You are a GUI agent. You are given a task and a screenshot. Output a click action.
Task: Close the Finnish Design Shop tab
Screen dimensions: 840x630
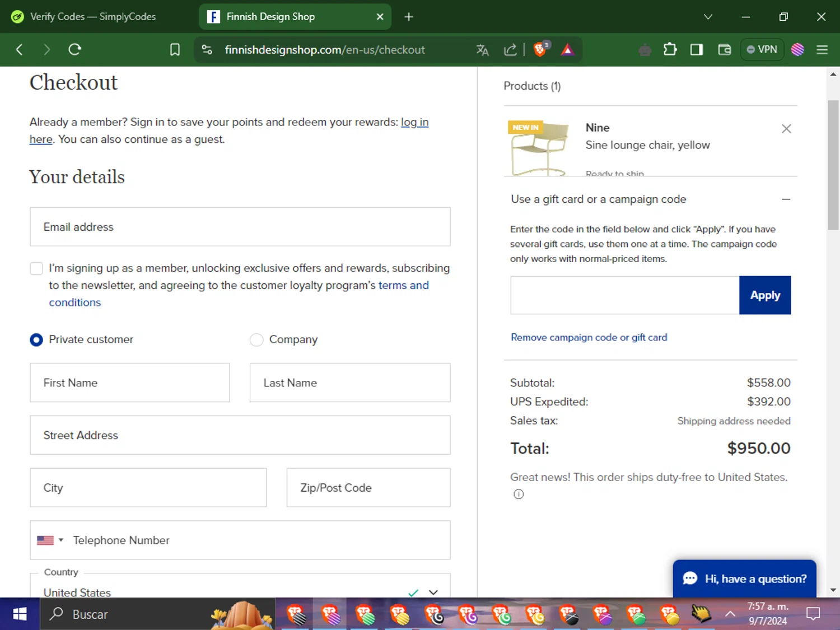click(380, 17)
